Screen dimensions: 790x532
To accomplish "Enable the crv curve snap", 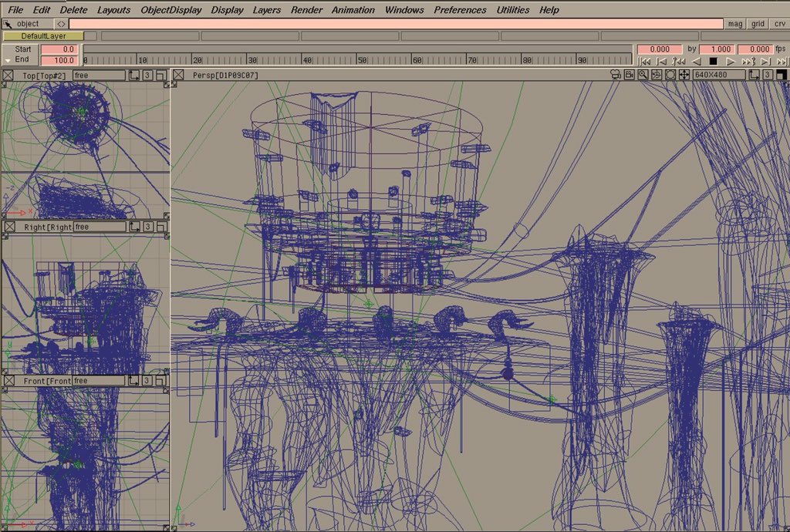I will (779, 24).
